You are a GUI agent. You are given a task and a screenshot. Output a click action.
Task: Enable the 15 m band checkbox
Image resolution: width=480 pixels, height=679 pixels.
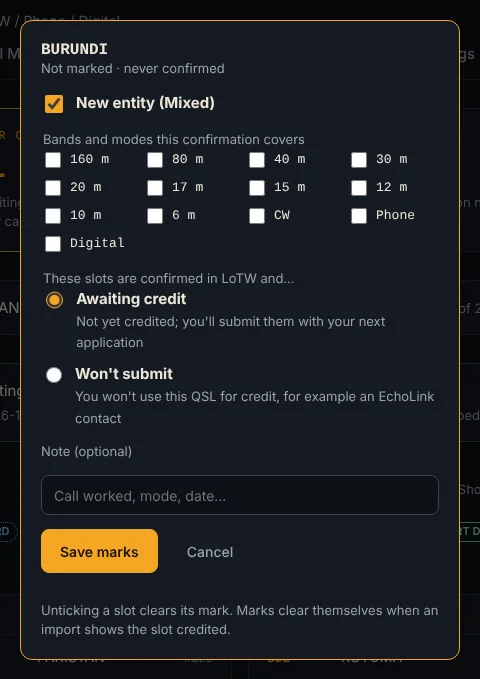coord(257,188)
